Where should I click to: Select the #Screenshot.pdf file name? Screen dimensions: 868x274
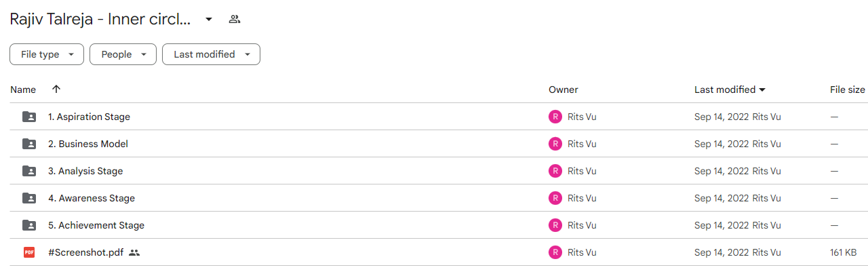tap(85, 252)
